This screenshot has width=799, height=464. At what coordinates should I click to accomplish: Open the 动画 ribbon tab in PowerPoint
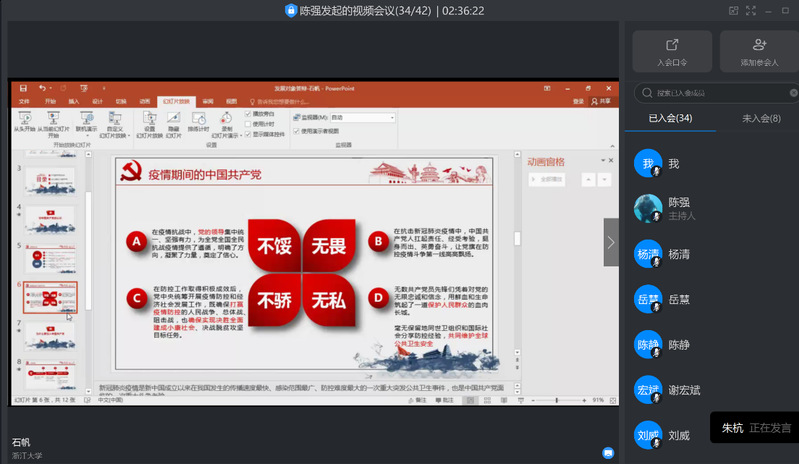pyautogui.click(x=145, y=101)
